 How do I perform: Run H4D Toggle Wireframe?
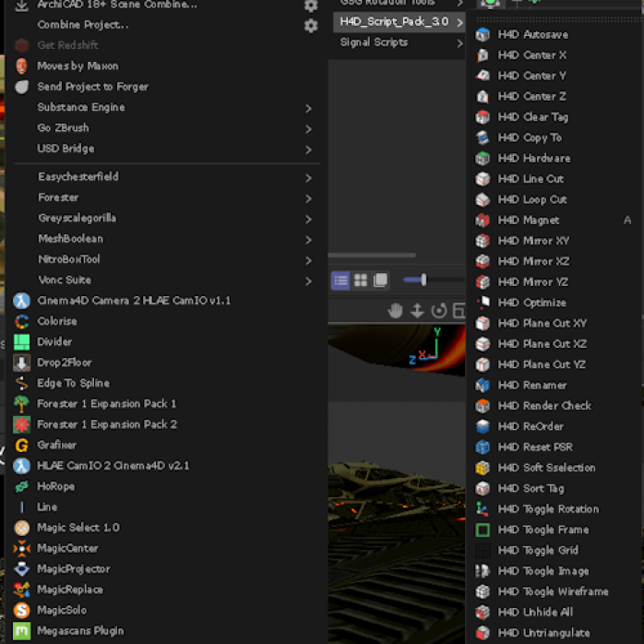555,591
